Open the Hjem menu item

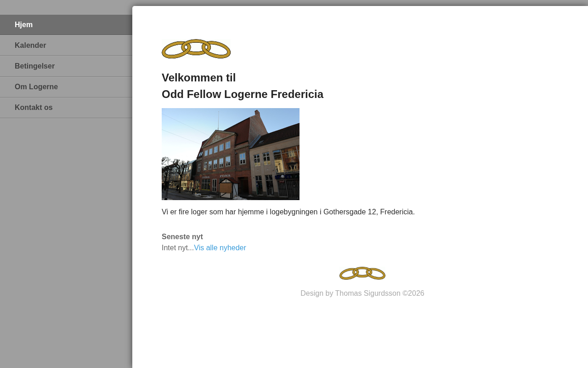[66, 25]
